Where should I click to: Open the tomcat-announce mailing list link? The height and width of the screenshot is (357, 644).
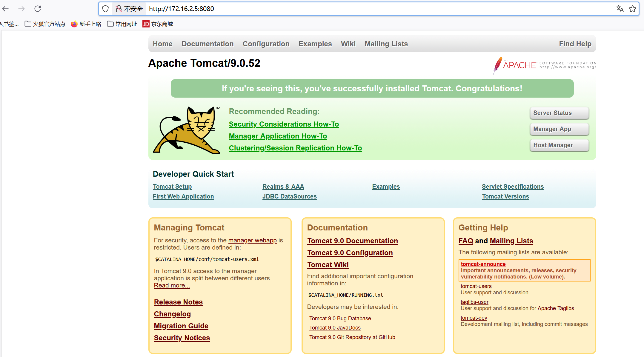pos(483,264)
